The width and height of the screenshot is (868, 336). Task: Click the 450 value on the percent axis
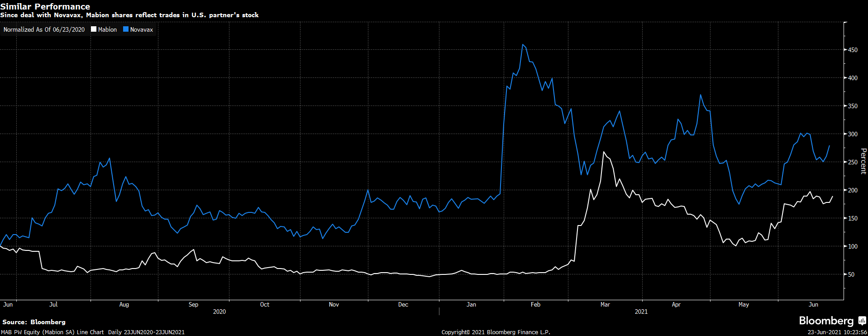[x=853, y=50]
